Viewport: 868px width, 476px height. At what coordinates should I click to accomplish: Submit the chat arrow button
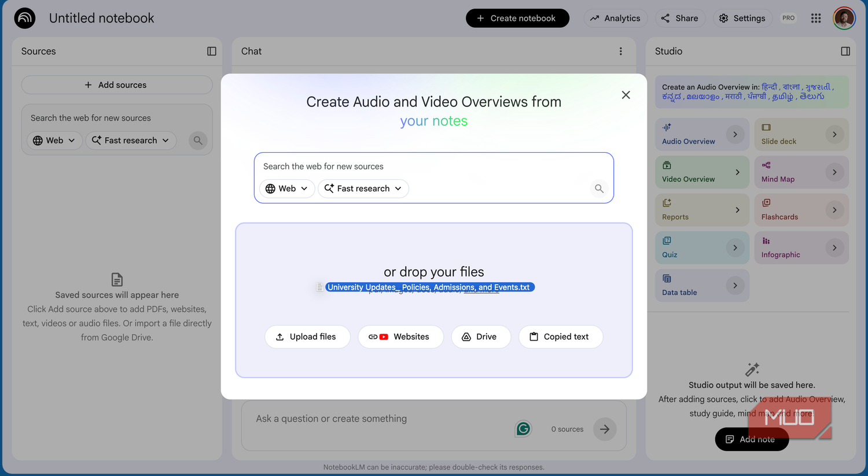[605, 429]
